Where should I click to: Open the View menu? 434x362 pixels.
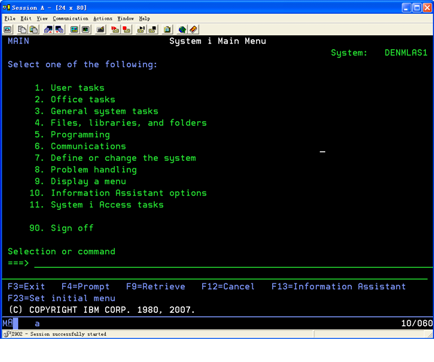click(x=42, y=18)
